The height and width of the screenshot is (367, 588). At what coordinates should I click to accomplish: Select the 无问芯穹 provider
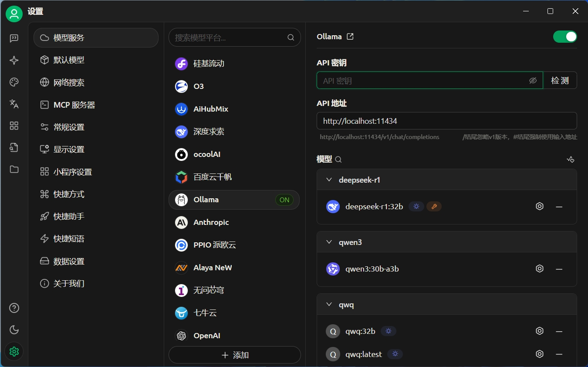234,290
